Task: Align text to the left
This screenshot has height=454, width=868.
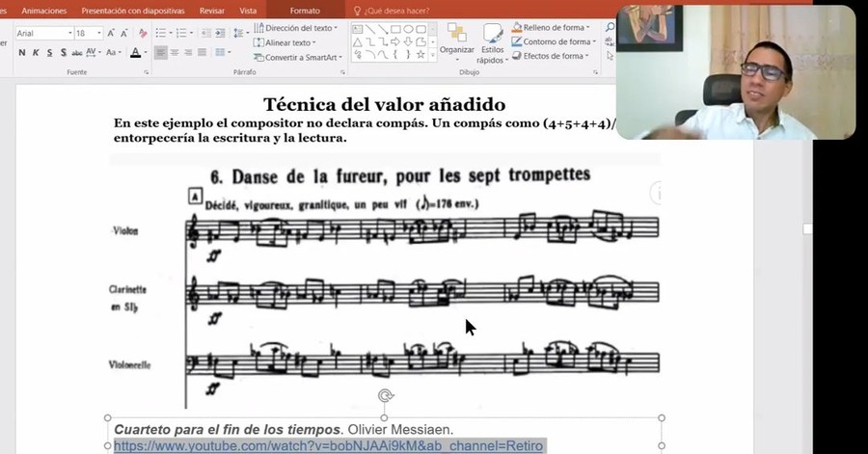Action: click(160, 53)
